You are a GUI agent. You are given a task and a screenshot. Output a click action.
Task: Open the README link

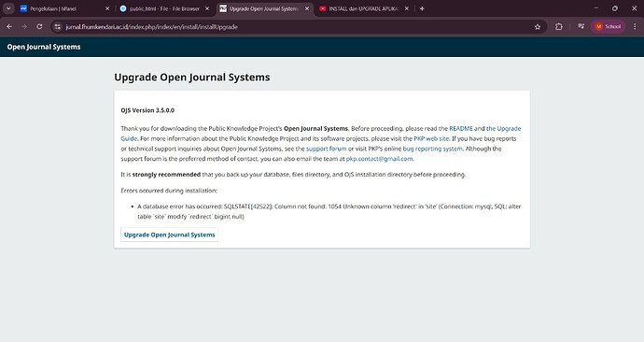461,129
